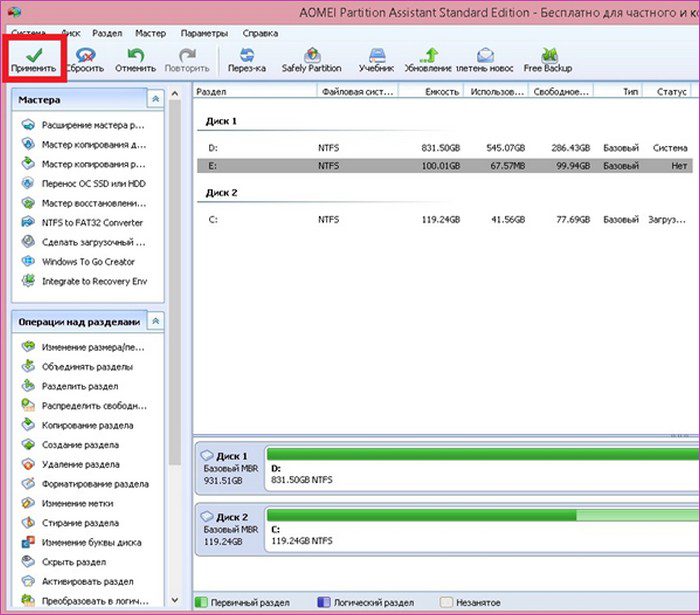The image size is (700, 615).
Task: Open the Раздел menu
Action: (x=107, y=33)
